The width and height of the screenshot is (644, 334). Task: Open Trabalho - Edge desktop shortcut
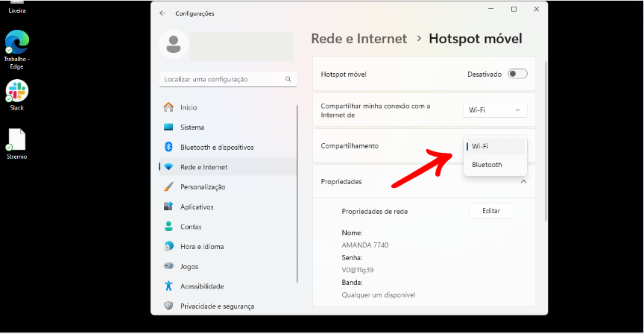(x=17, y=49)
